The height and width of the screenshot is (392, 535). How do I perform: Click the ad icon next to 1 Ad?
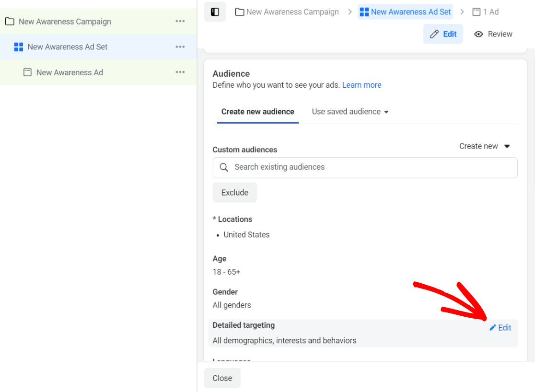476,12
